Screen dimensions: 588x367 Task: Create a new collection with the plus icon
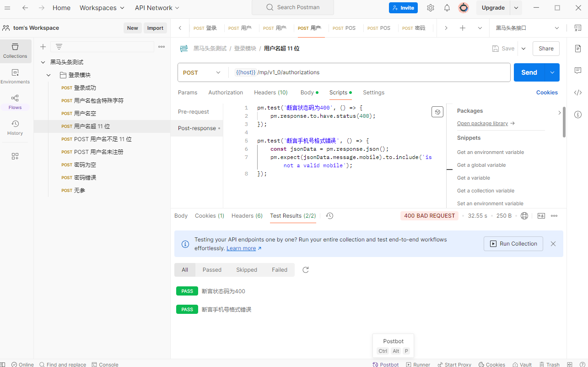[x=43, y=47]
